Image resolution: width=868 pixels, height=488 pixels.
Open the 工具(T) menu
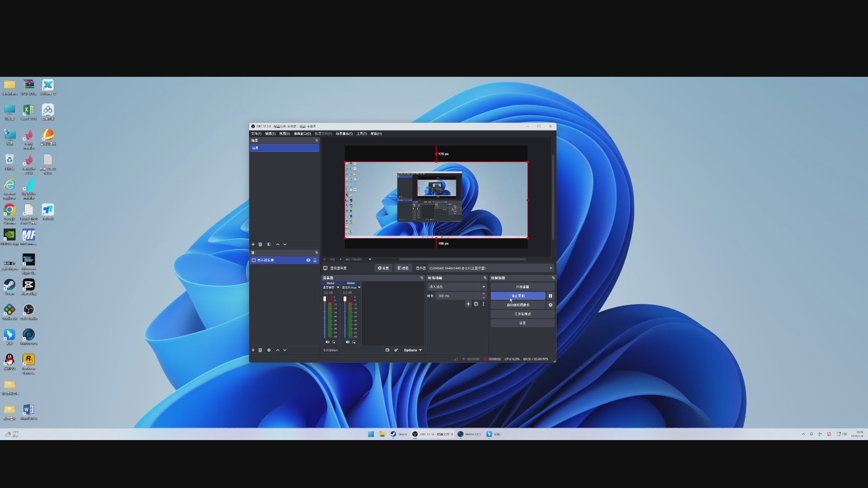(362, 134)
